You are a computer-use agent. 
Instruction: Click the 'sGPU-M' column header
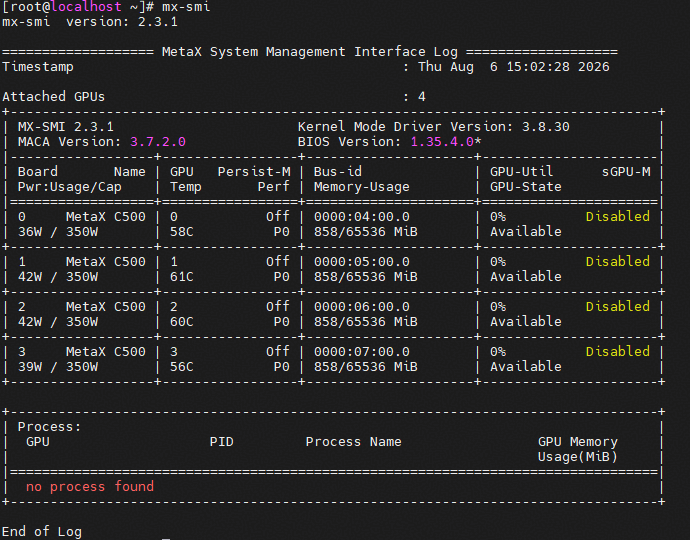(x=626, y=172)
